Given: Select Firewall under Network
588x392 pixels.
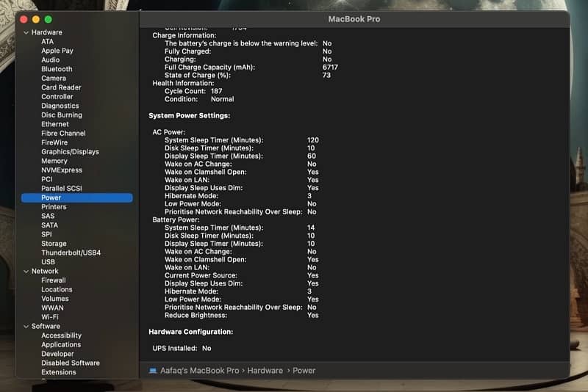Looking at the screenshot, I should tap(53, 280).
